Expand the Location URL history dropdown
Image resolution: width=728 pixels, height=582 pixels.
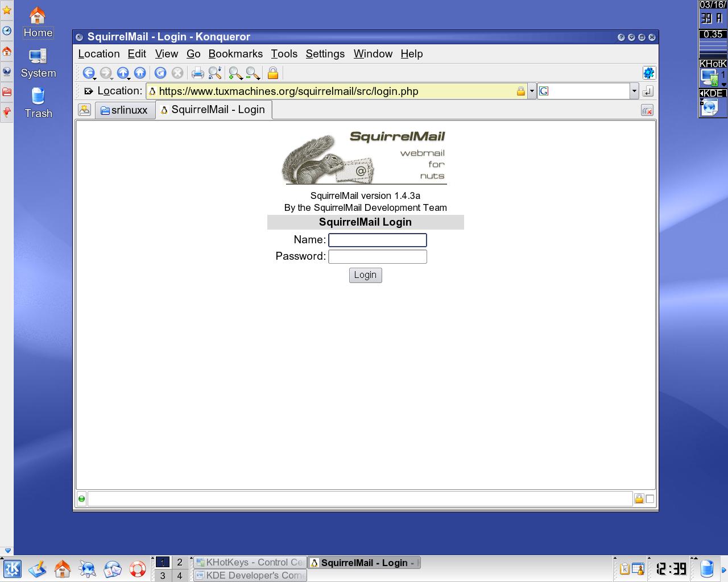click(x=532, y=91)
